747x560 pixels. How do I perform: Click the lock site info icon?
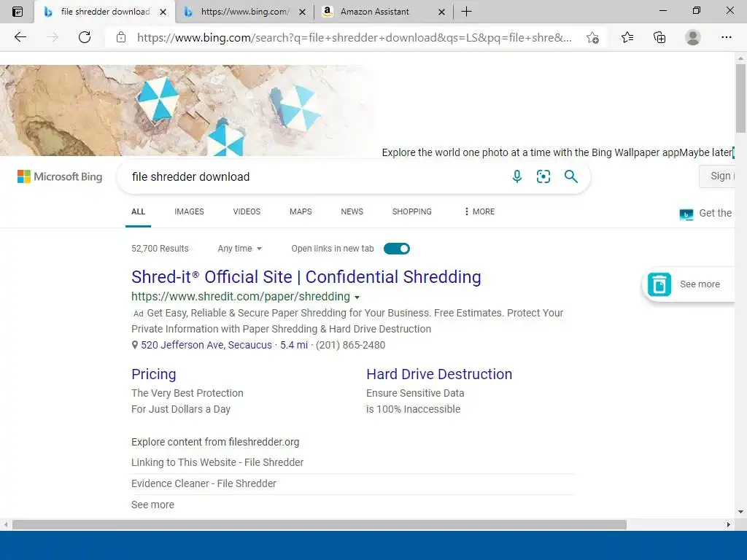click(x=121, y=37)
